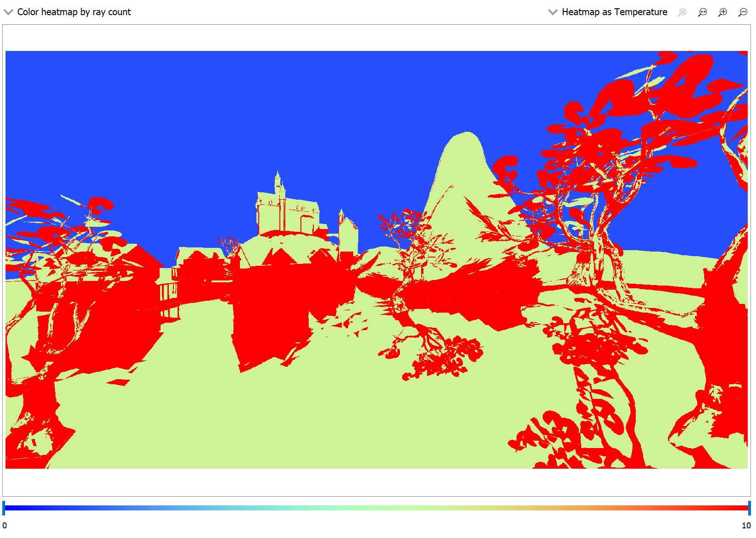The width and height of the screenshot is (756, 538).
Task: Click the maximum value label "10"
Action: (746, 525)
